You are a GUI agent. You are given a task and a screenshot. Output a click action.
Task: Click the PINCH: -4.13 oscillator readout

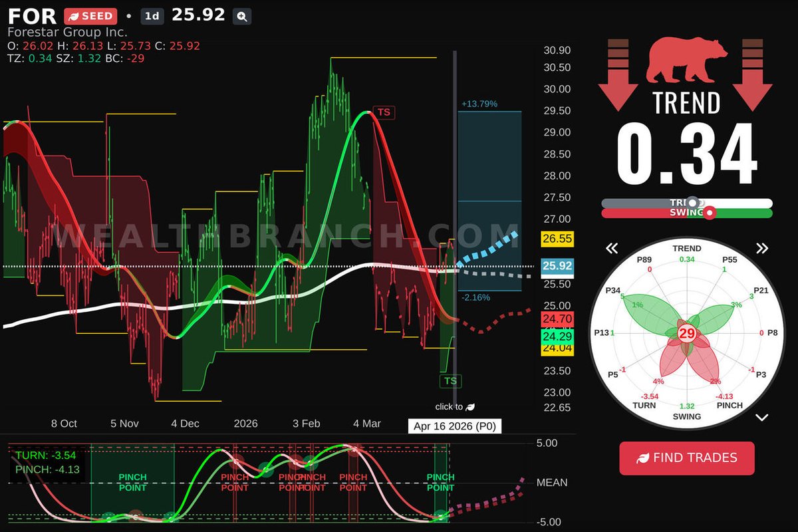pyautogui.click(x=47, y=469)
